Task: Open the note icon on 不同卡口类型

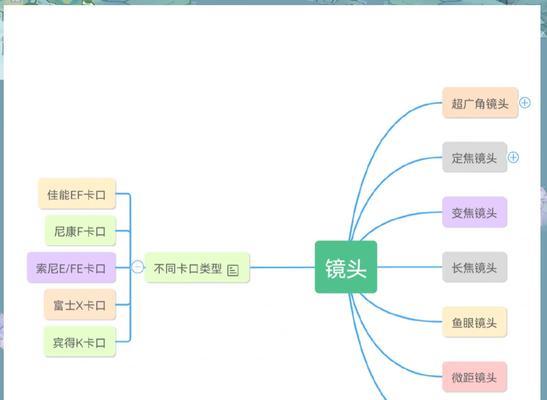Action: (x=233, y=270)
